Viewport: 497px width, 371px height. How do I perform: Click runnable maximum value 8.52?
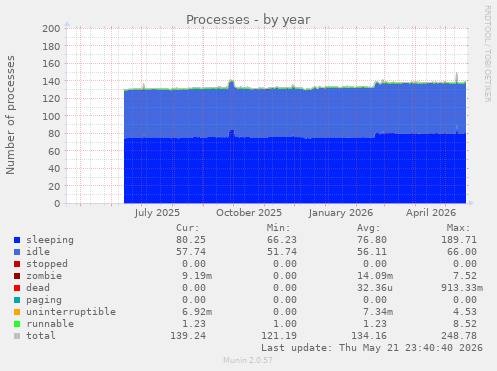[465, 324]
